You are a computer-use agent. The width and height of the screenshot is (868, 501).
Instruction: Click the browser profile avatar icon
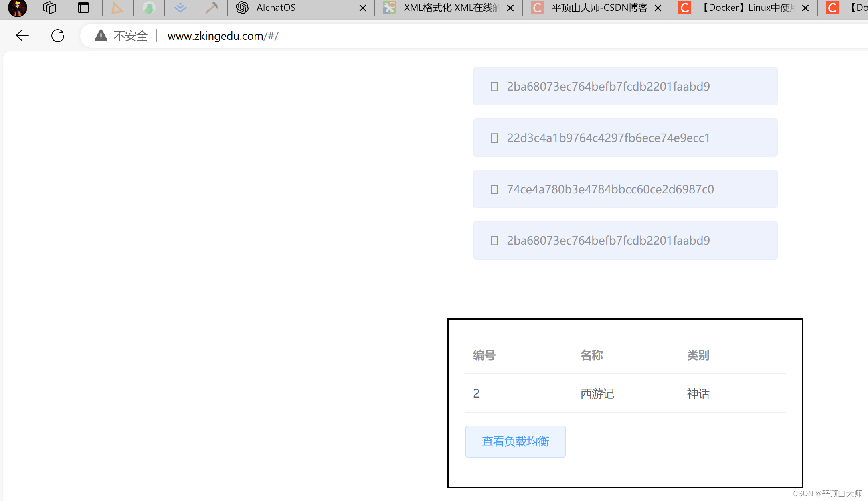(x=18, y=8)
